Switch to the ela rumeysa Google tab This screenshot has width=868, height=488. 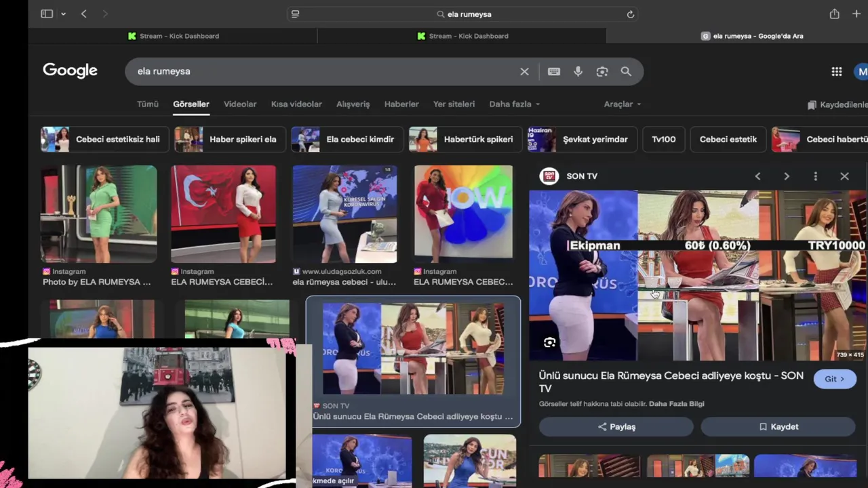pyautogui.click(x=751, y=36)
